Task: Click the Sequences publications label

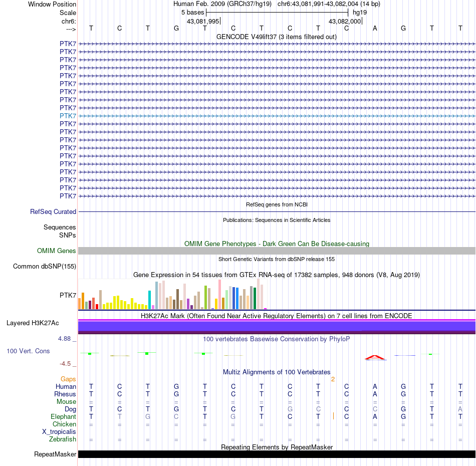Action: [60, 227]
